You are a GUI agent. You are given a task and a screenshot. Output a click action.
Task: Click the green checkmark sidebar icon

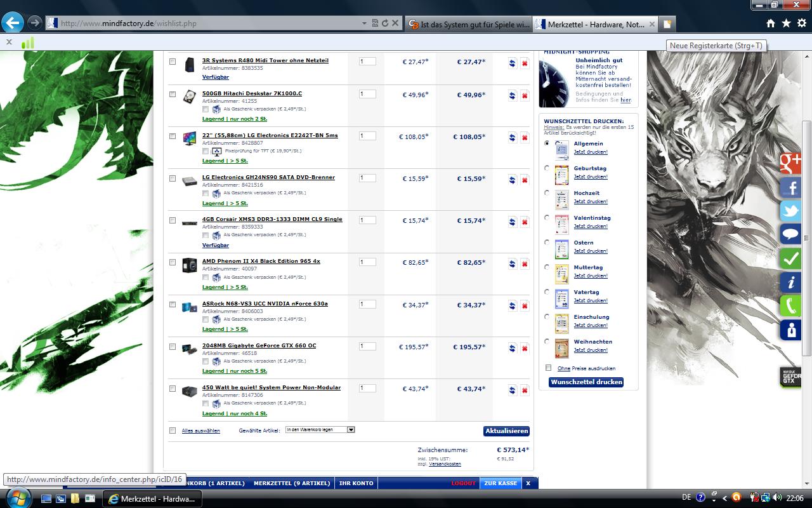tap(790, 258)
